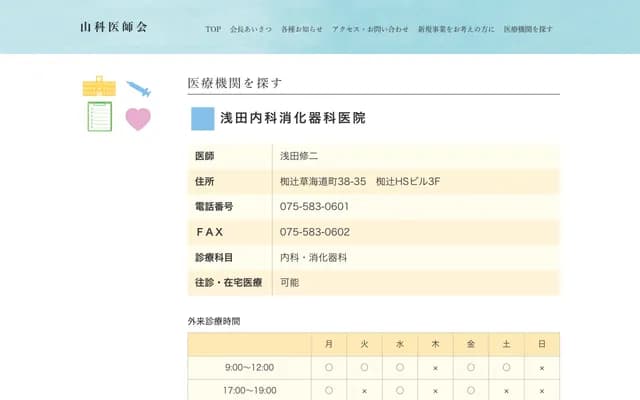The height and width of the screenshot is (400, 640).
Task: Click the clinic heading 浅田内科消化器科医院
Action: pos(293,118)
